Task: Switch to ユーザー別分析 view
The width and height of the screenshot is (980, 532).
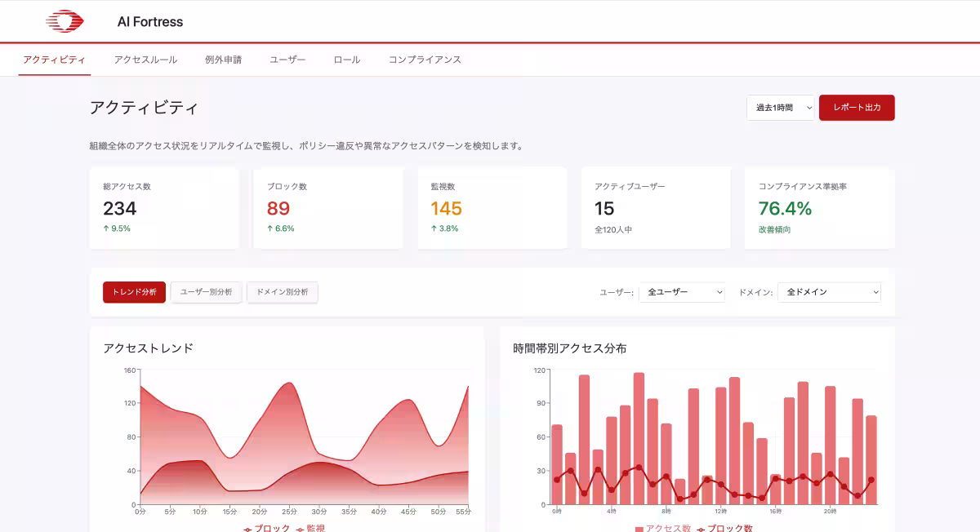Action: pos(206,292)
